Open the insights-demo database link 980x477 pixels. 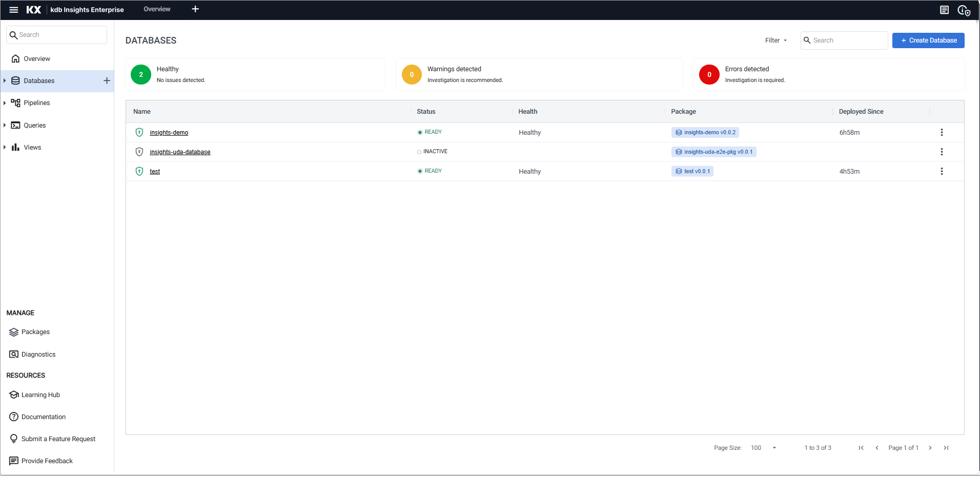click(x=169, y=133)
